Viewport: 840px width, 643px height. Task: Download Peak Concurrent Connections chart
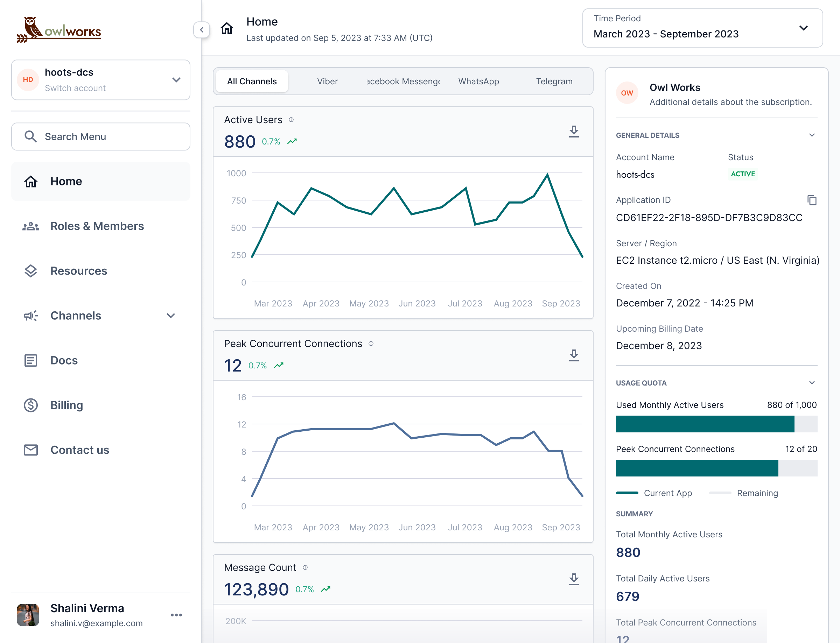pyautogui.click(x=574, y=355)
